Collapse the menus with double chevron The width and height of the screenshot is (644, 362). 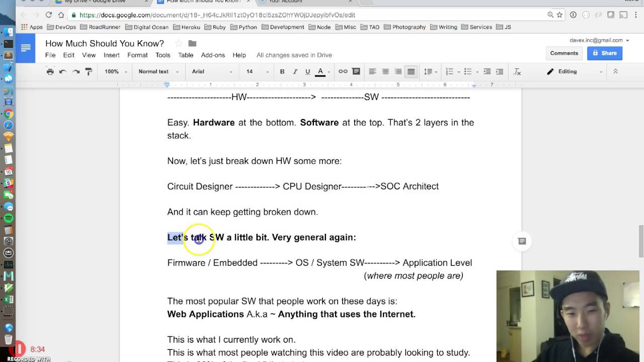(x=615, y=71)
